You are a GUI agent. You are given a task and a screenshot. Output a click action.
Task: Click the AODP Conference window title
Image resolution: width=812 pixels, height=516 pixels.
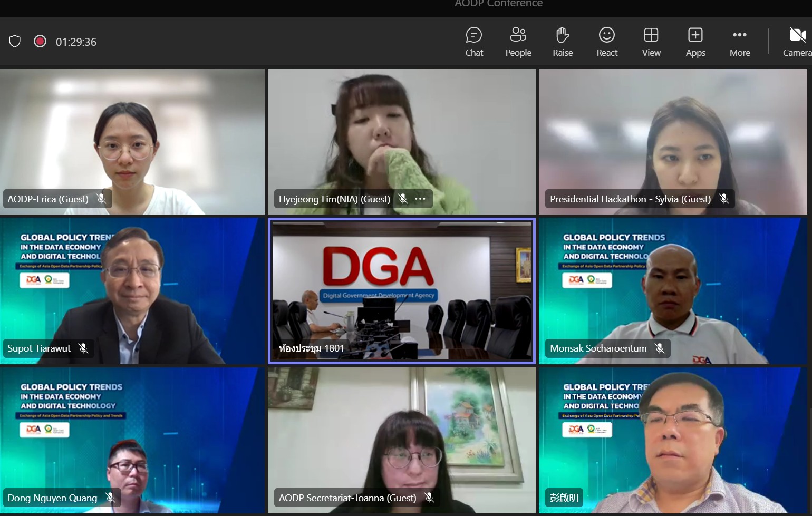pyautogui.click(x=499, y=4)
